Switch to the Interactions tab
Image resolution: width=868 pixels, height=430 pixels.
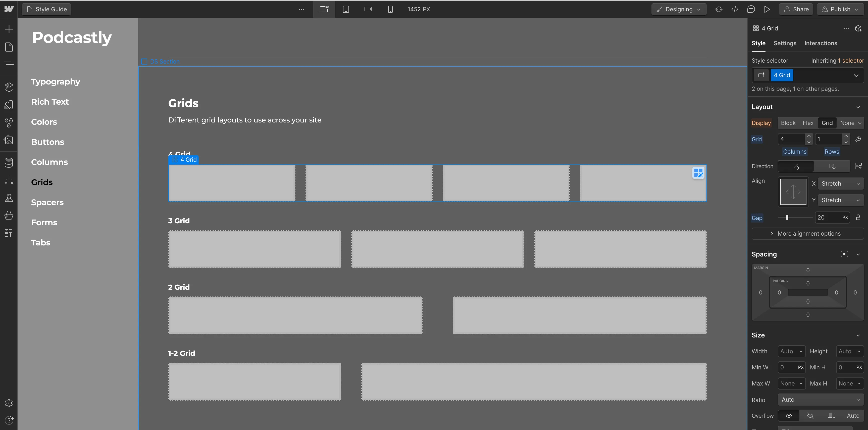[821, 43]
